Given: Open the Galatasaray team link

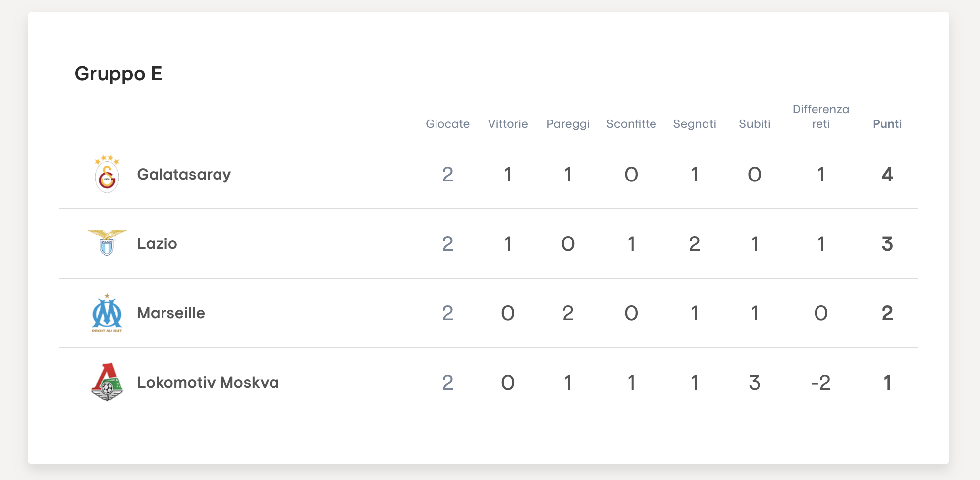Looking at the screenshot, I should click(184, 175).
